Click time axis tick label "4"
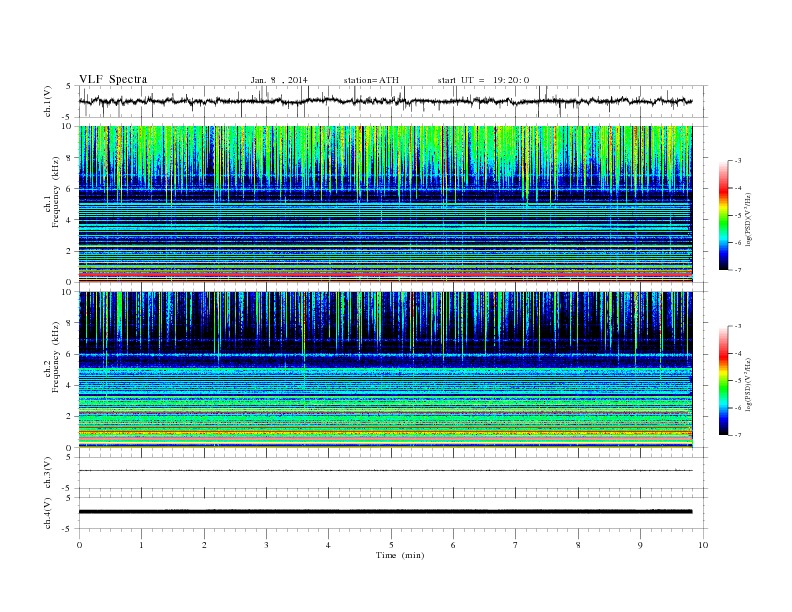The height and width of the screenshot is (612, 792). pyautogui.click(x=328, y=545)
